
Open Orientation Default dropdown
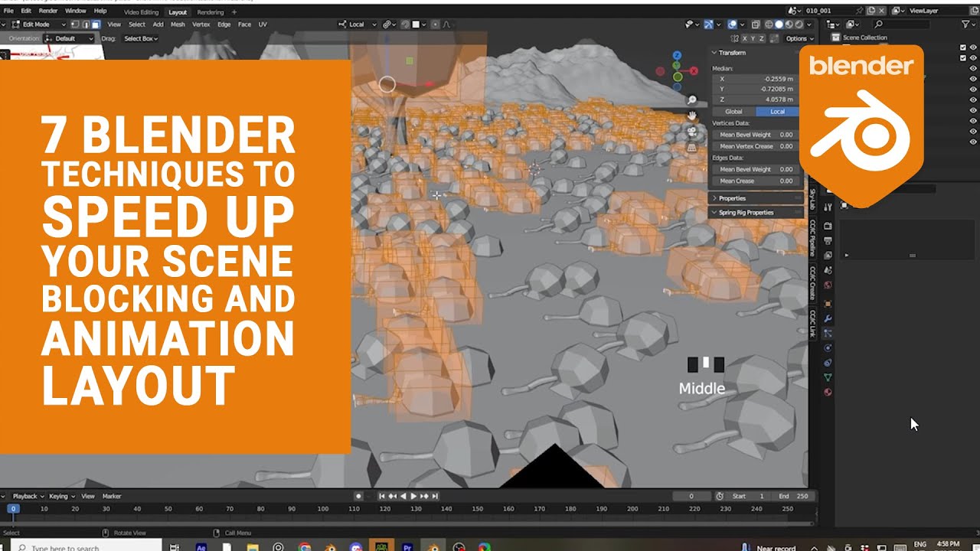70,38
